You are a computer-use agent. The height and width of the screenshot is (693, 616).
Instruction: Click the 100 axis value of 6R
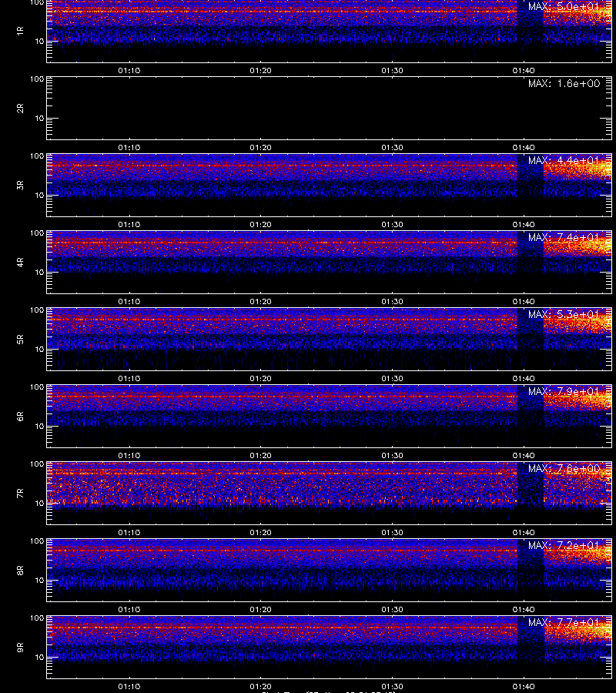(37, 387)
